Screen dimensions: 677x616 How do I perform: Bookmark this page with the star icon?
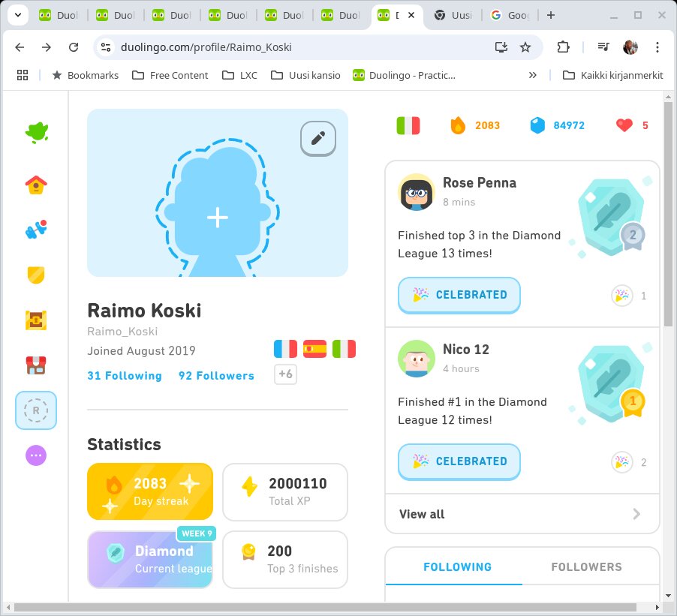tap(525, 47)
